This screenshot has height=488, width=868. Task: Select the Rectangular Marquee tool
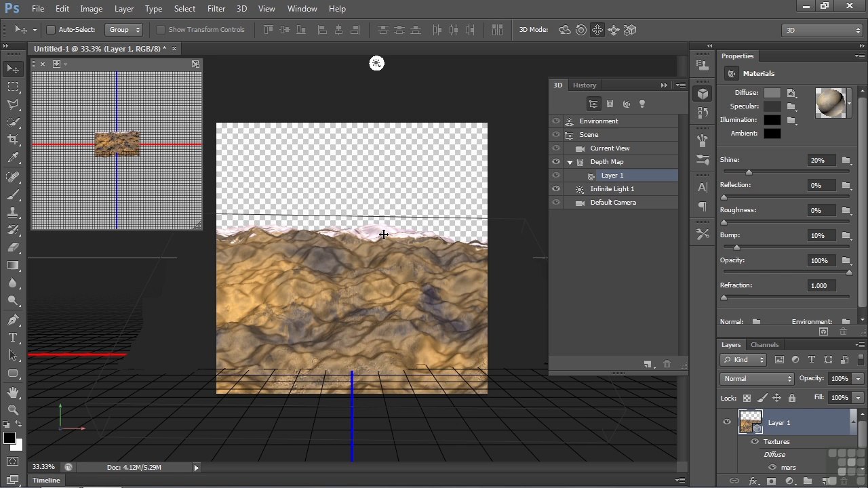[x=13, y=87]
